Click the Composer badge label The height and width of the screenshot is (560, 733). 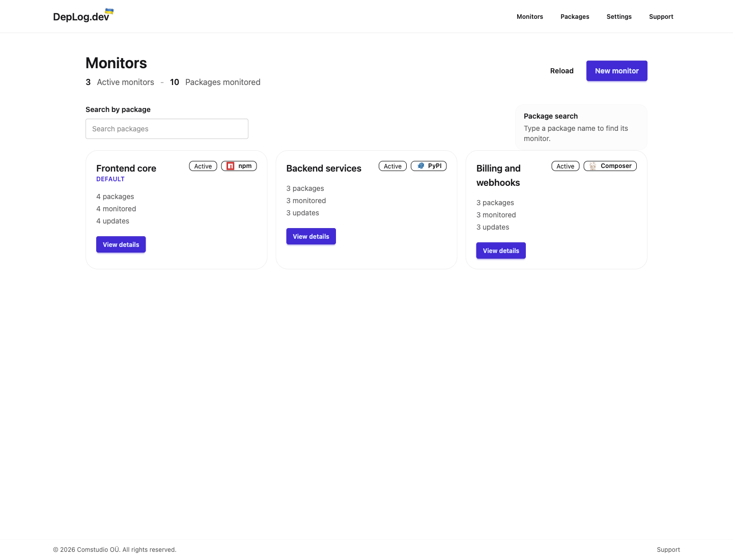[616, 166]
